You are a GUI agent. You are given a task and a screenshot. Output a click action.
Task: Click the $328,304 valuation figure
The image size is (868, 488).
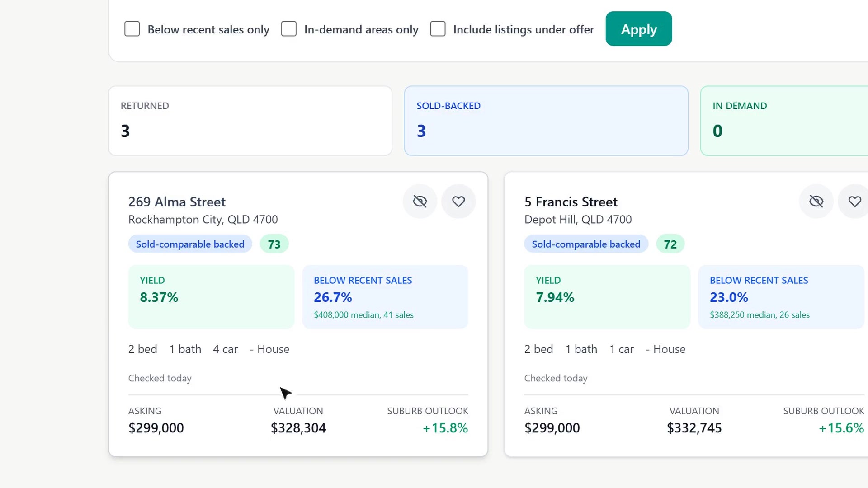click(x=298, y=428)
